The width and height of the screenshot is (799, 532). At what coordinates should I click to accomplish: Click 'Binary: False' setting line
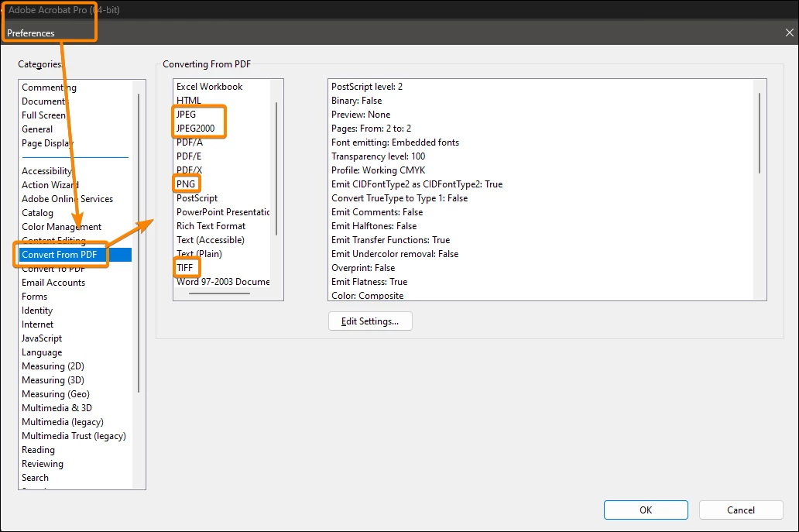(x=356, y=101)
